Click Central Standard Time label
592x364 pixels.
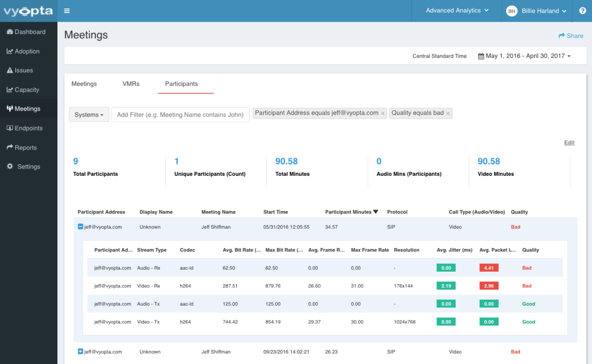[439, 56]
